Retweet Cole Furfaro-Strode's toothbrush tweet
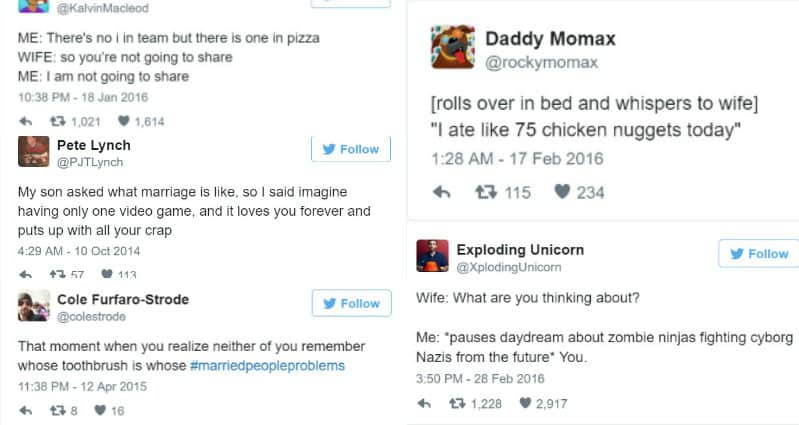Viewport: 799px width, 425px height. point(57,410)
